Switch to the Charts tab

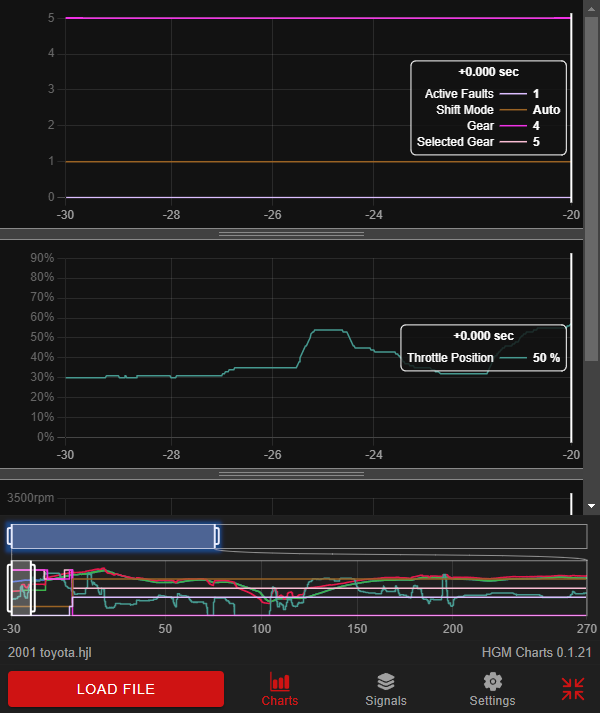[x=280, y=690]
